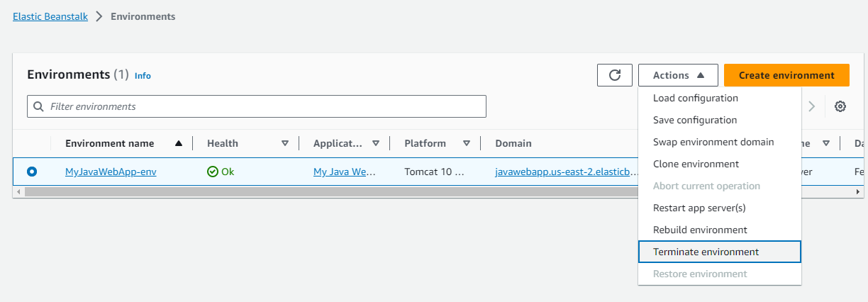Focus the Filter environments search field
This screenshot has height=302, width=868.
pos(257,106)
